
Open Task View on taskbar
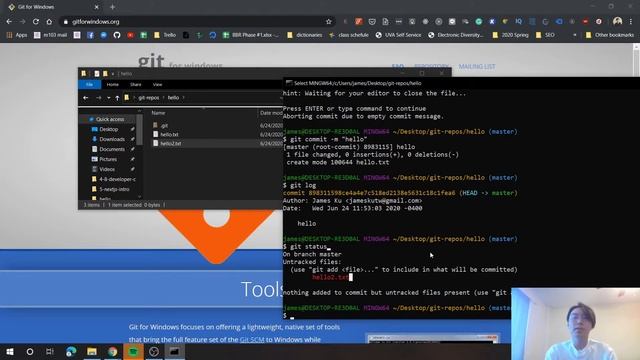(50, 351)
